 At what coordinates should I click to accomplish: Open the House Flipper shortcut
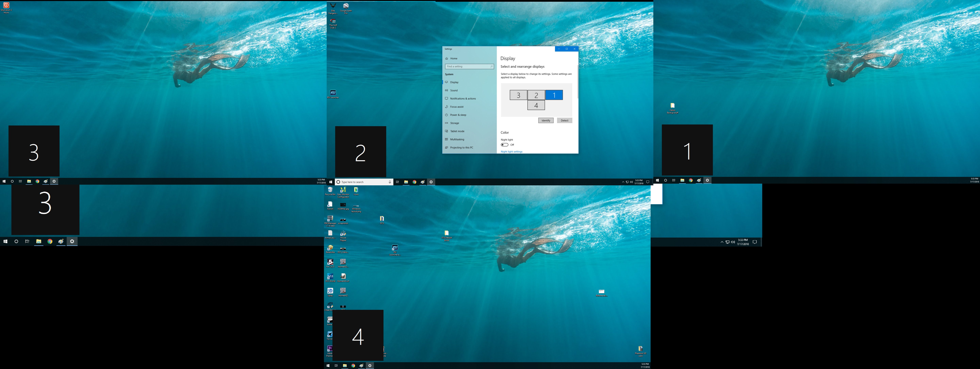point(343,236)
